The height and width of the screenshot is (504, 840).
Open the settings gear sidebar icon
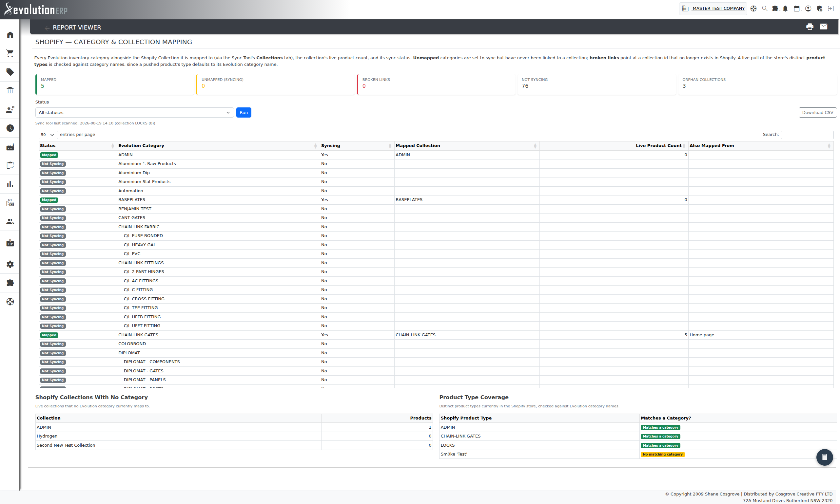tap(10, 264)
